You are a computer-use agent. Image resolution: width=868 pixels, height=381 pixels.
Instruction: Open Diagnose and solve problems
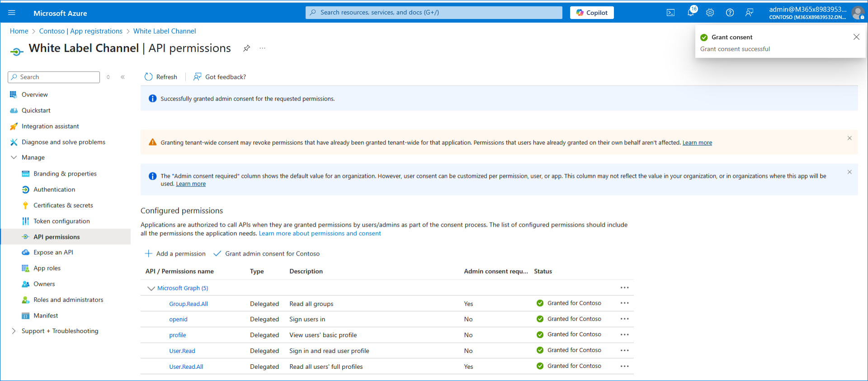[63, 142]
